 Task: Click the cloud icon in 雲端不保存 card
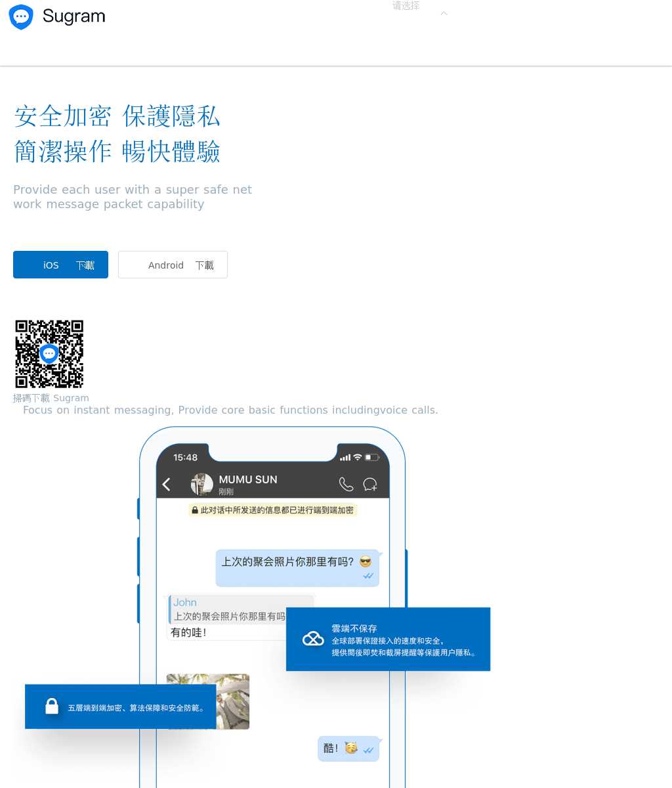(x=313, y=638)
